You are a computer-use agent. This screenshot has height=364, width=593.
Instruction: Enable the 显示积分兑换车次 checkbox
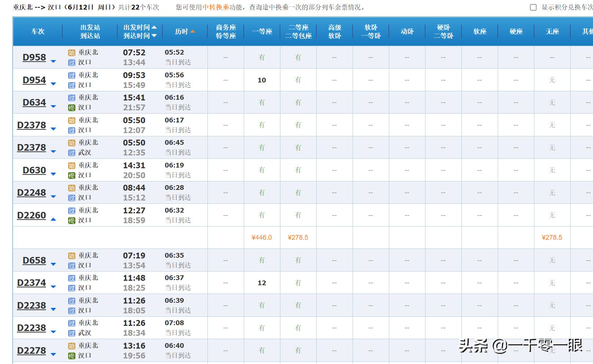[x=533, y=7]
